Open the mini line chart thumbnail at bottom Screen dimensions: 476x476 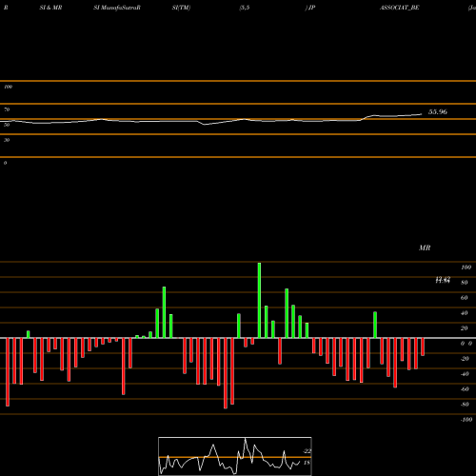[235, 456]
